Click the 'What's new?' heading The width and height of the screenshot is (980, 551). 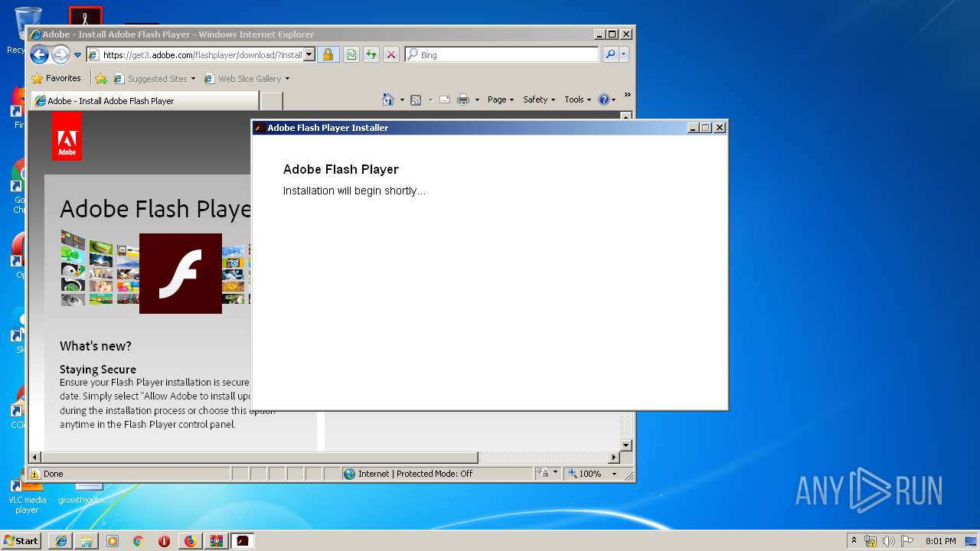click(96, 346)
